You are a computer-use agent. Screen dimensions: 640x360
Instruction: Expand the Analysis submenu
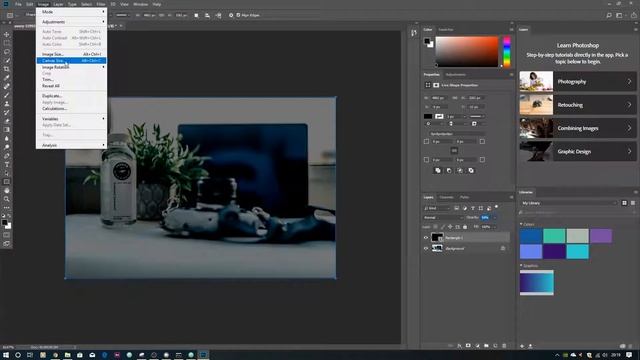[x=71, y=145]
